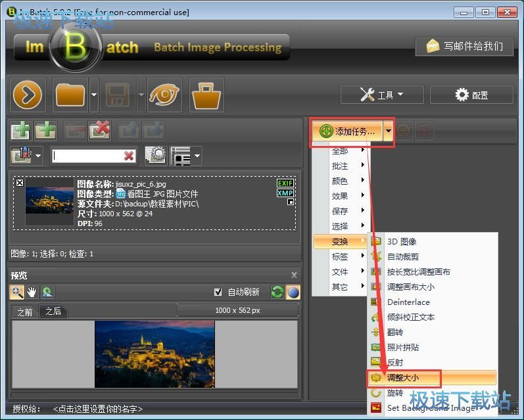
Task: Select the jisuxz_pic_6.jpg thumbnail
Action: (x=50, y=200)
